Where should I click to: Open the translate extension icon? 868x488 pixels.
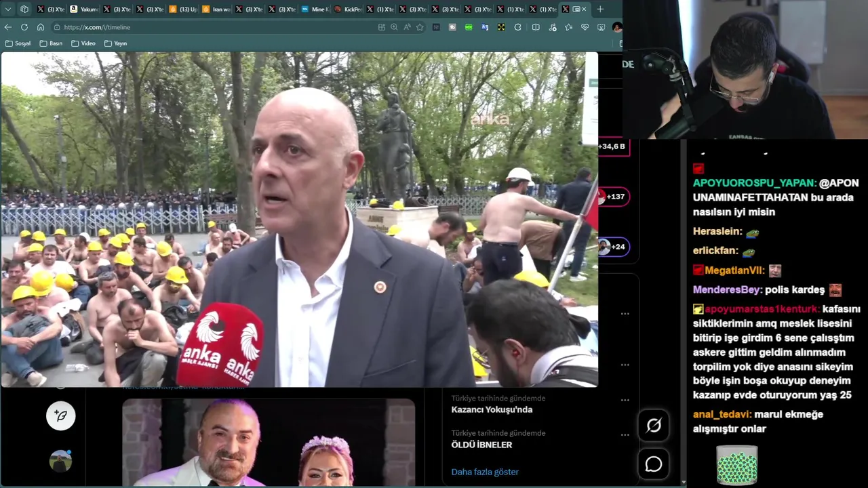point(485,27)
